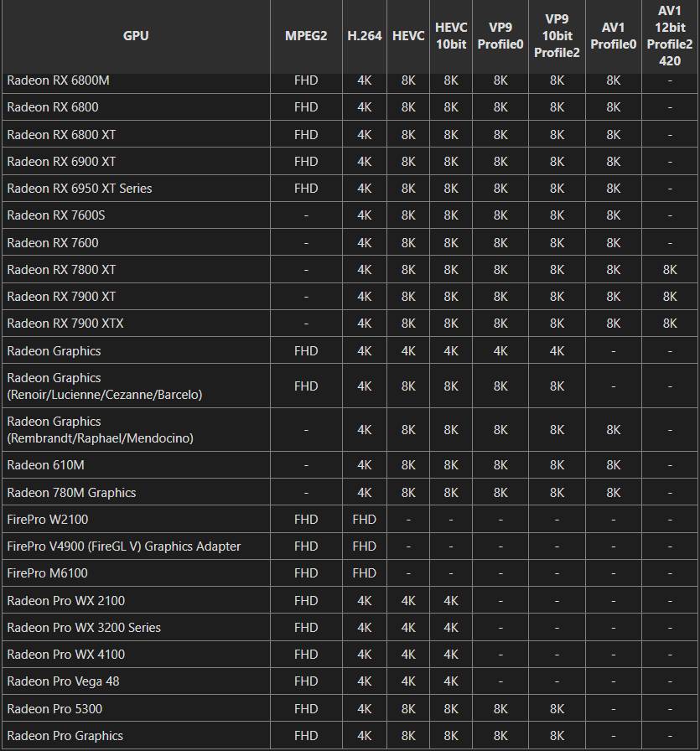Click FHD MPEG2 cell for FirePro V4900
This screenshot has width=700, height=751.
(x=306, y=546)
